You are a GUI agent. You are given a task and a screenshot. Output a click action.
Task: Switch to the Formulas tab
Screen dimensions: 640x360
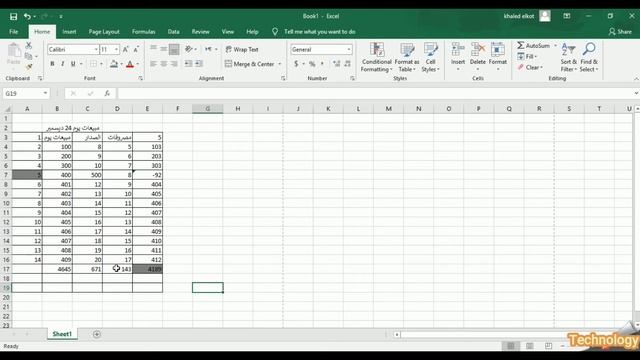click(x=143, y=32)
